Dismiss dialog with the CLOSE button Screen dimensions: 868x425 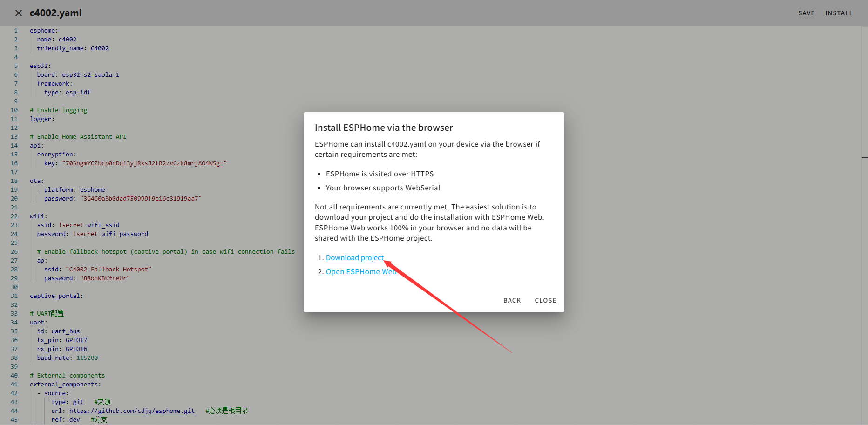tap(545, 301)
